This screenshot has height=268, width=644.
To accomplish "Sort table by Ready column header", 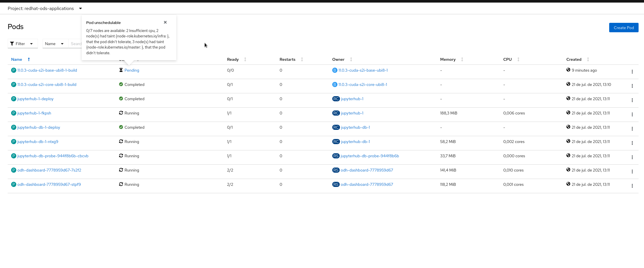I will (233, 59).
